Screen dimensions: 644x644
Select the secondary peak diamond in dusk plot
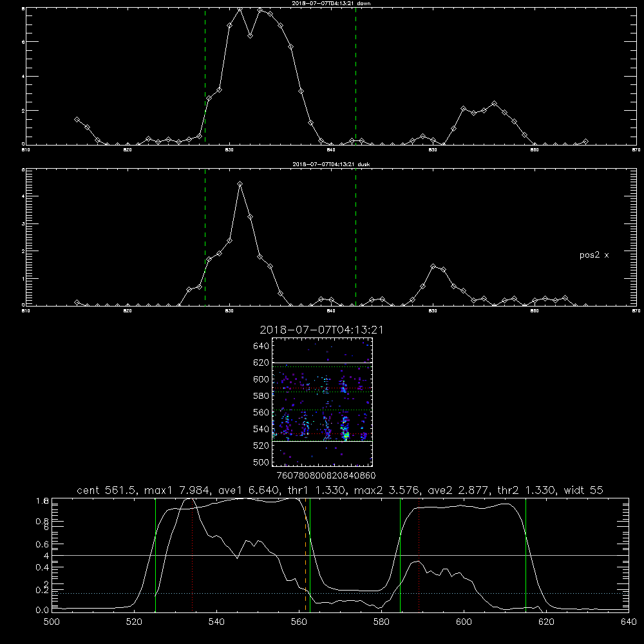coord(433,266)
